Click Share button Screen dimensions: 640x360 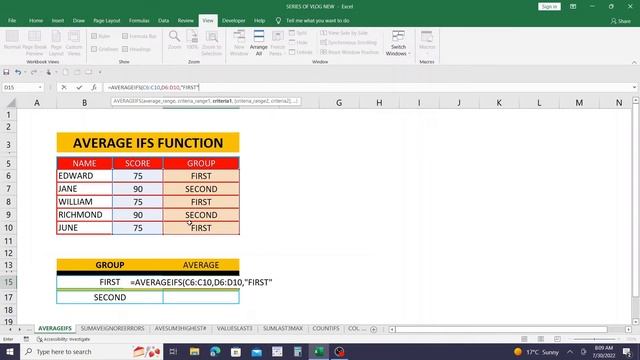tap(621, 21)
